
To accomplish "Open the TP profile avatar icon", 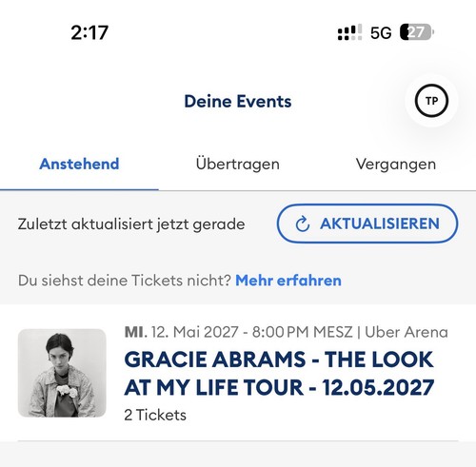I will [431, 101].
